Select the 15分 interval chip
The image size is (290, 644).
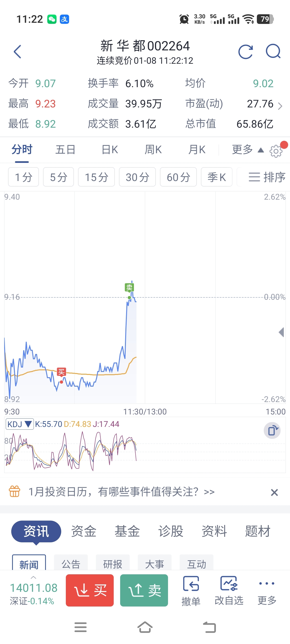[96, 177]
